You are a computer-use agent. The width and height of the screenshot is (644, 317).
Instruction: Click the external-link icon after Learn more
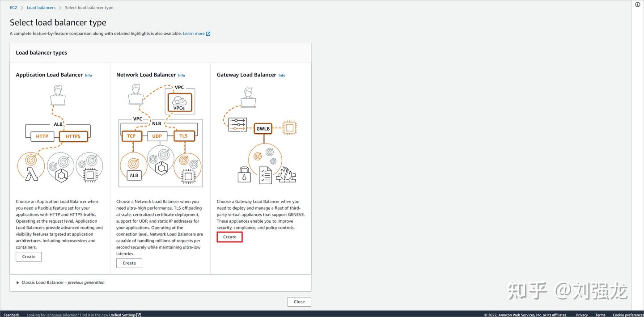(207, 33)
